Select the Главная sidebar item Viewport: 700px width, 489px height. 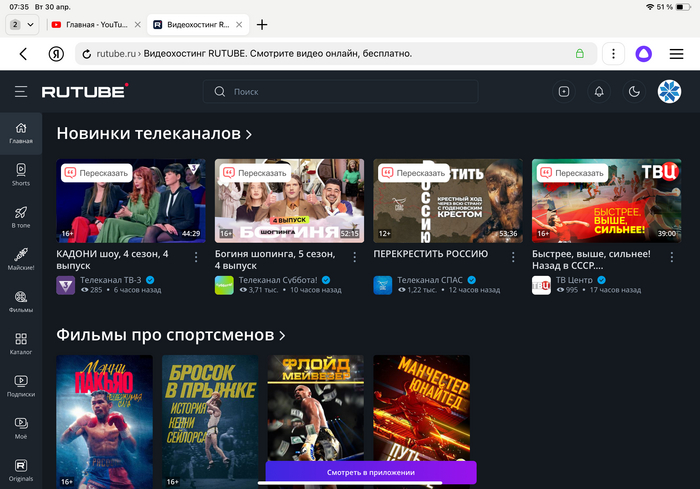pos(21,132)
